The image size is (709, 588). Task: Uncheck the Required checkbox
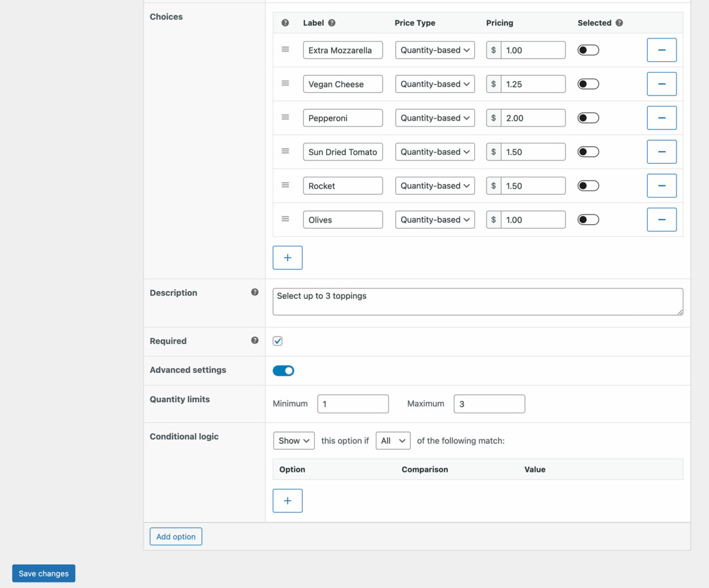click(277, 340)
